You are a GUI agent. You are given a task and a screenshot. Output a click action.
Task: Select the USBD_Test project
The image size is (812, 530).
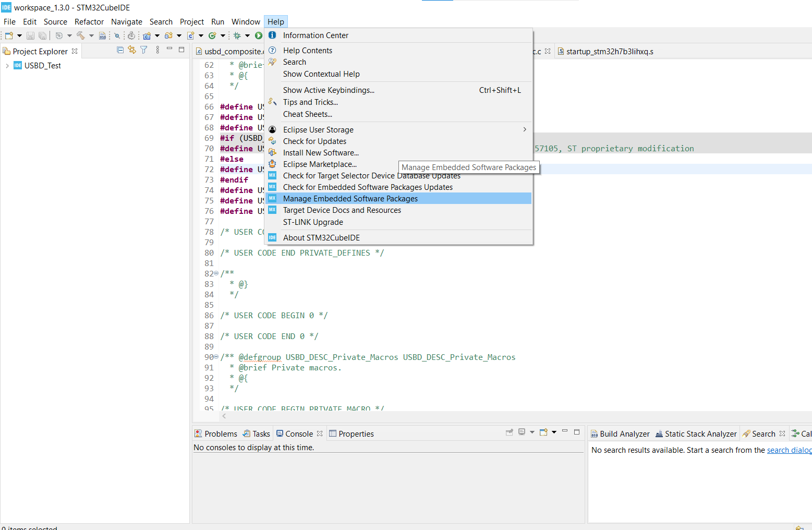click(43, 66)
